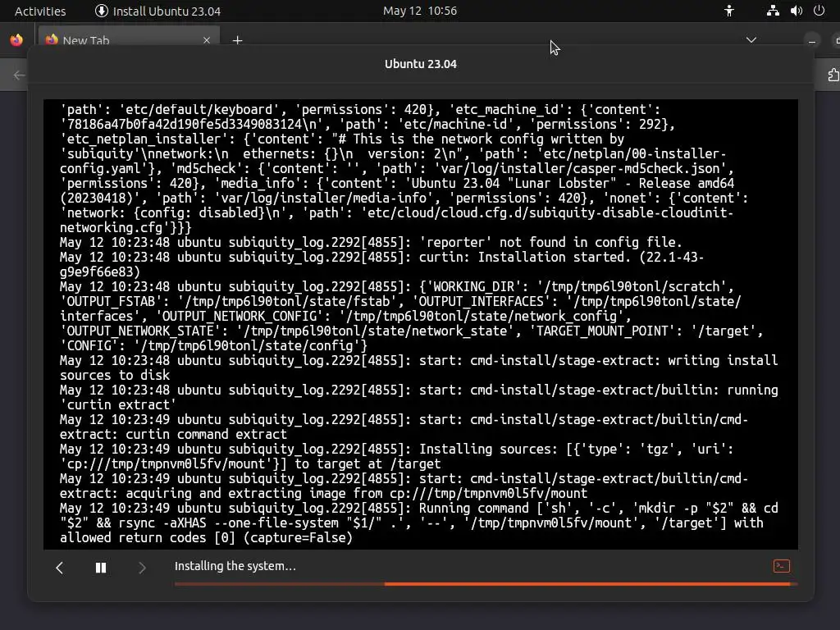Image resolution: width=840 pixels, height=630 pixels.
Task: Pause the installer slideshow
Action: [101, 568]
